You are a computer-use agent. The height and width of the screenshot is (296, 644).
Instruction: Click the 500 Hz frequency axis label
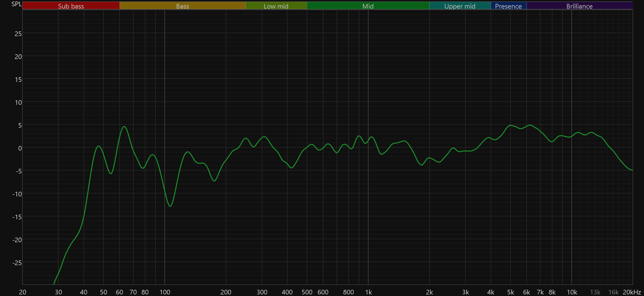coord(307,292)
